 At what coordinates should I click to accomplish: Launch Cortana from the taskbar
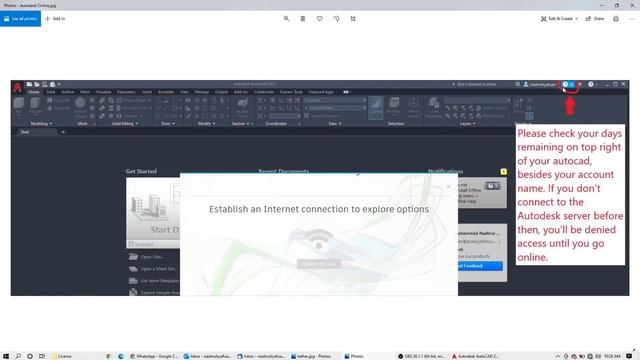(30, 356)
